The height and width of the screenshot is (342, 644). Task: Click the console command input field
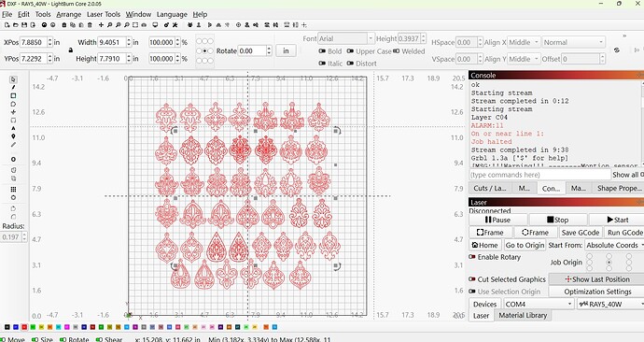[539, 175]
